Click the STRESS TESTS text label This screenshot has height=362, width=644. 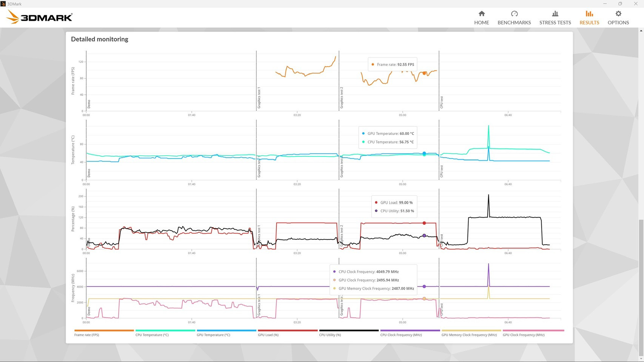(555, 23)
